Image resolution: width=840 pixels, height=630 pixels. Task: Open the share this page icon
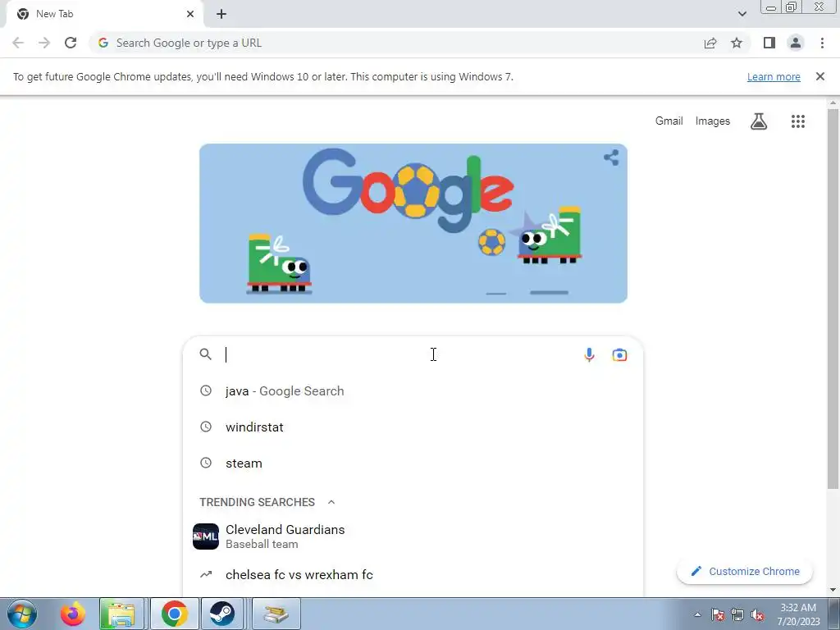(710, 43)
